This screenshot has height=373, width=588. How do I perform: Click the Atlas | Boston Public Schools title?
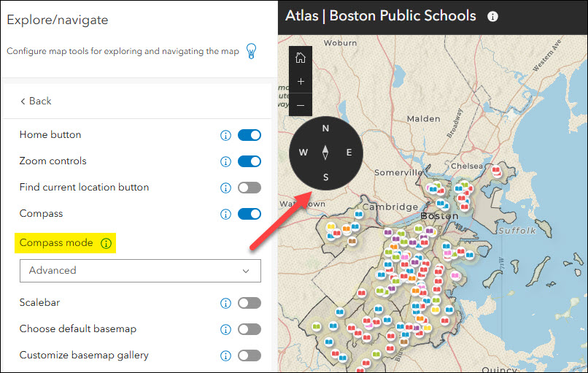tap(381, 16)
